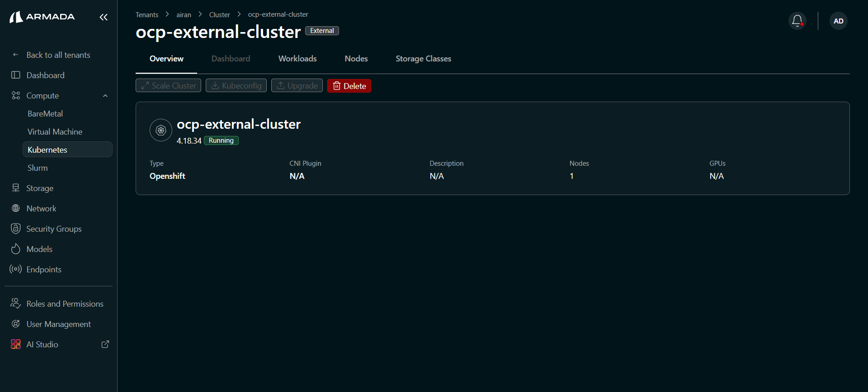Switch to the Nodes tab

[x=356, y=59]
